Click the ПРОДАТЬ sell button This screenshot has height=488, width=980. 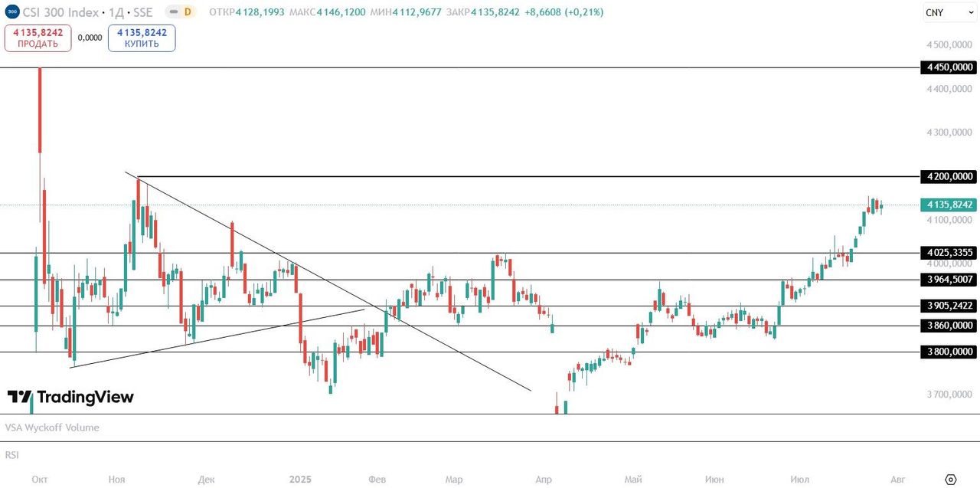pyautogui.click(x=38, y=38)
